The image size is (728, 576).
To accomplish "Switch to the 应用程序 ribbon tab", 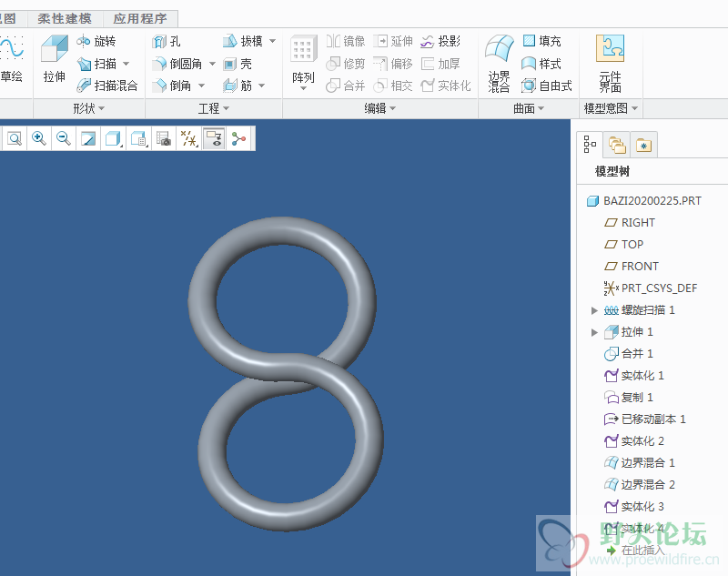I will [140, 18].
